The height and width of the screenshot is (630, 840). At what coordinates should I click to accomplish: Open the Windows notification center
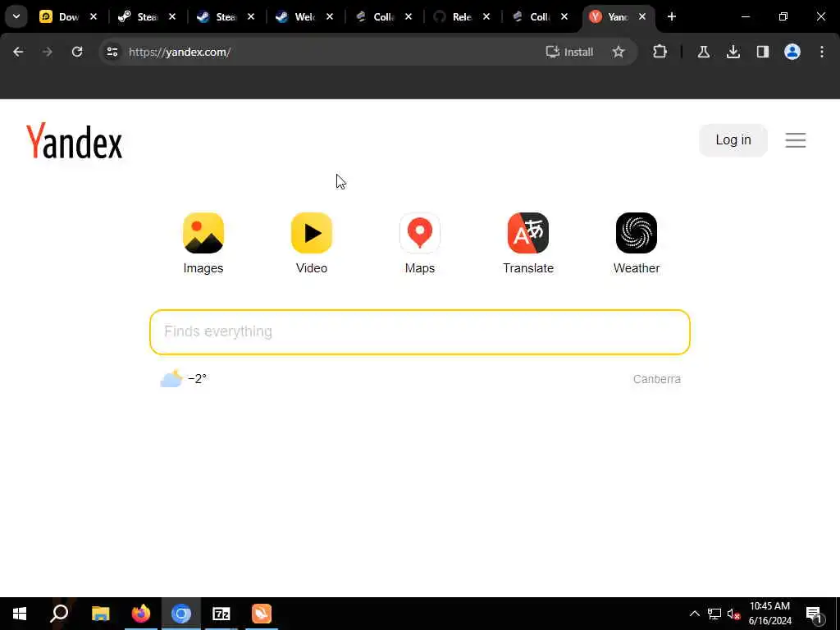point(814,614)
